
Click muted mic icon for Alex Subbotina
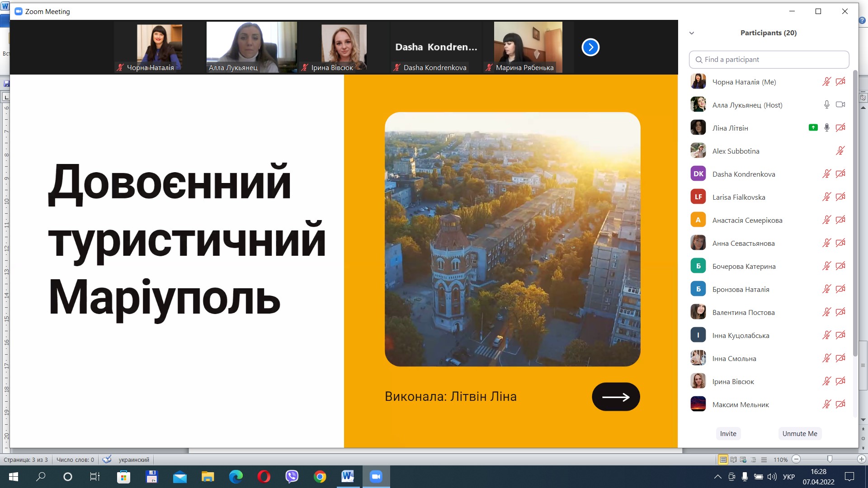tap(840, 151)
